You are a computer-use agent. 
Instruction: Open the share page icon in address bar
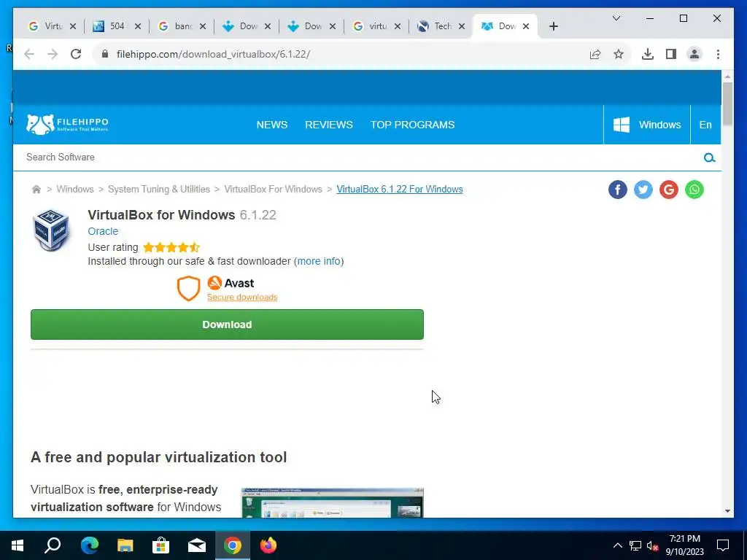(595, 54)
